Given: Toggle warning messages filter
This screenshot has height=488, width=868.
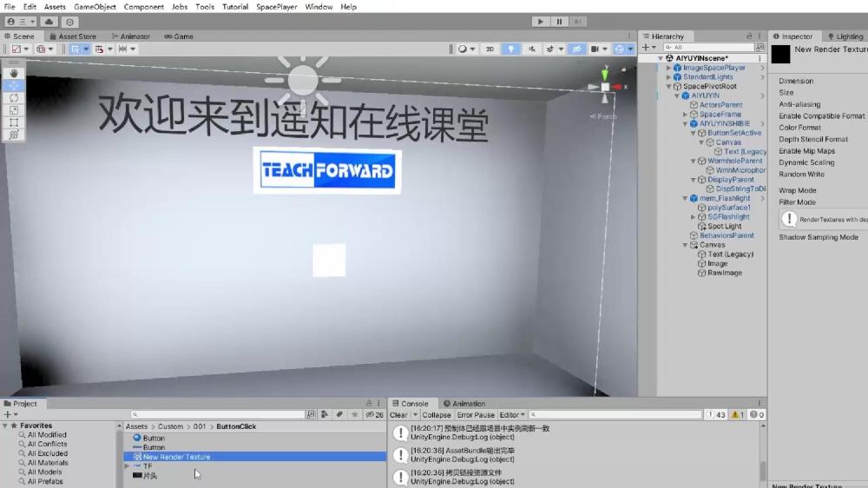Looking at the screenshot, I should pos(737,414).
